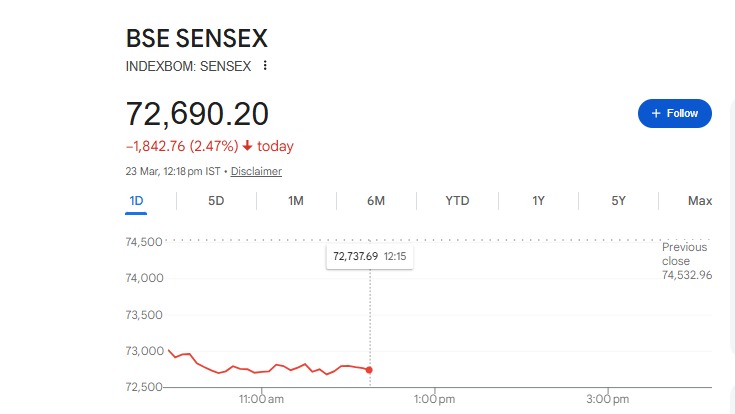Select the YTD range tab
The height and width of the screenshot is (414, 735).
pos(457,201)
